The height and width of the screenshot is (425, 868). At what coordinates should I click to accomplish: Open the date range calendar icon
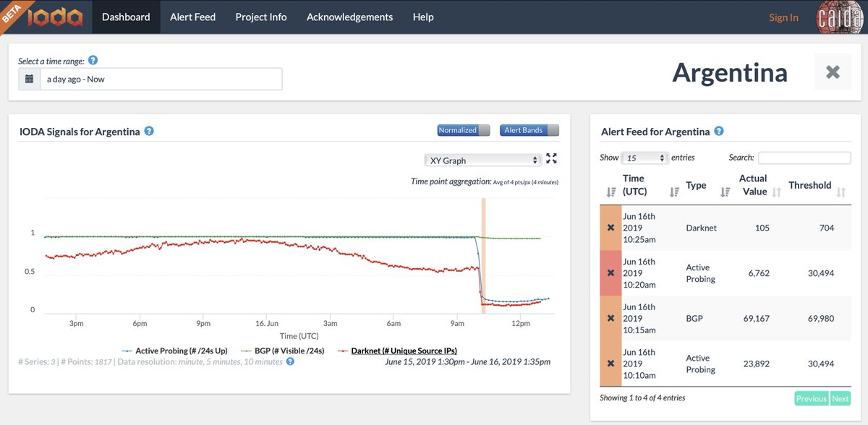pyautogui.click(x=28, y=79)
